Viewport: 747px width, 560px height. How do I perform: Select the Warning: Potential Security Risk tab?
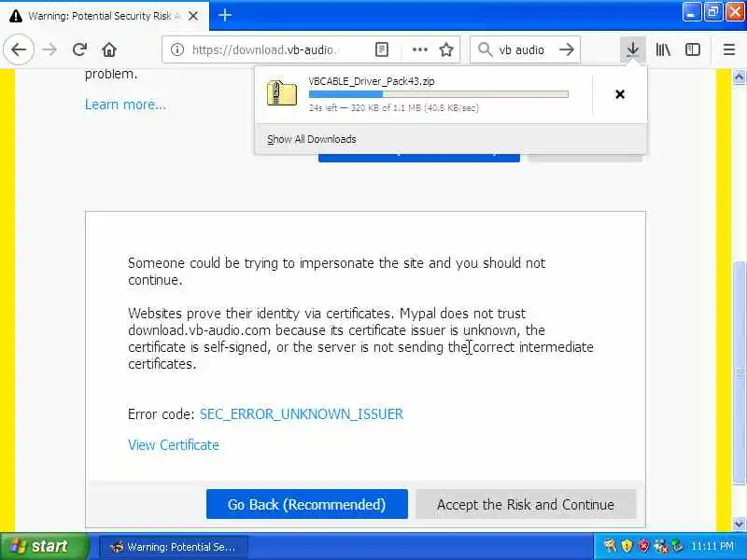pos(105,16)
